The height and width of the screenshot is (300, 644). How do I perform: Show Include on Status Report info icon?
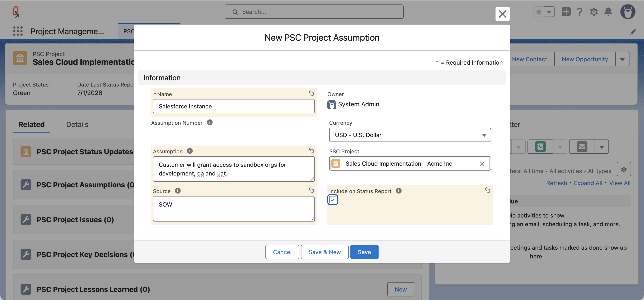pyautogui.click(x=399, y=190)
